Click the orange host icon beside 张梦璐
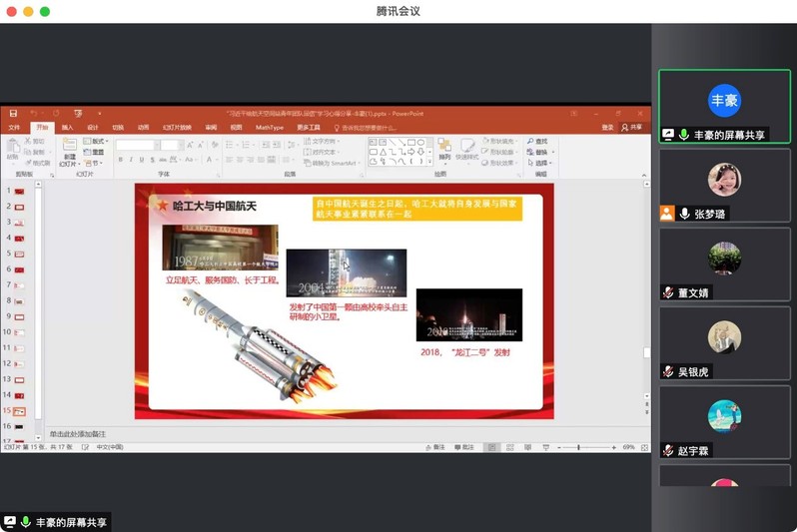 (x=667, y=214)
